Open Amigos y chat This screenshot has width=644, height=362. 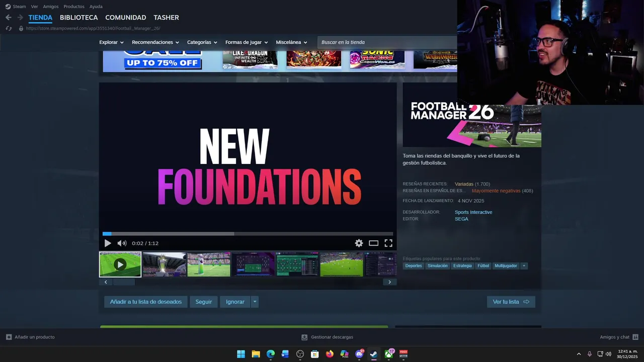click(x=619, y=337)
